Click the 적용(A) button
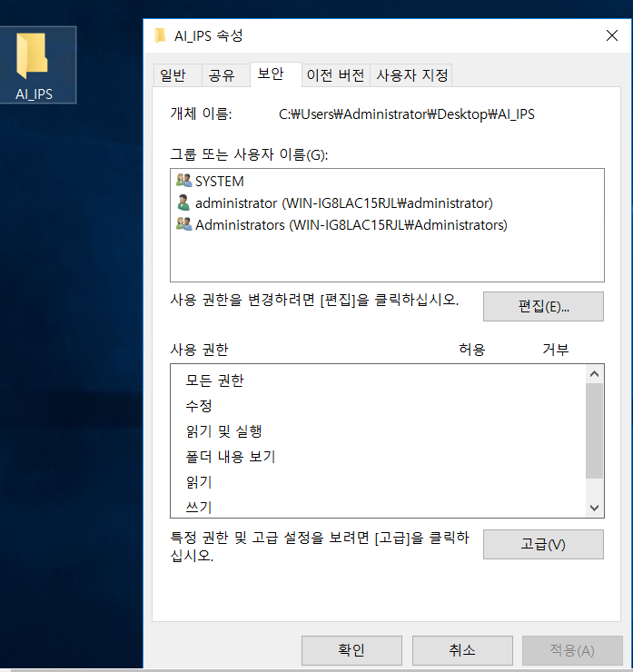 pyautogui.click(x=572, y=650)
